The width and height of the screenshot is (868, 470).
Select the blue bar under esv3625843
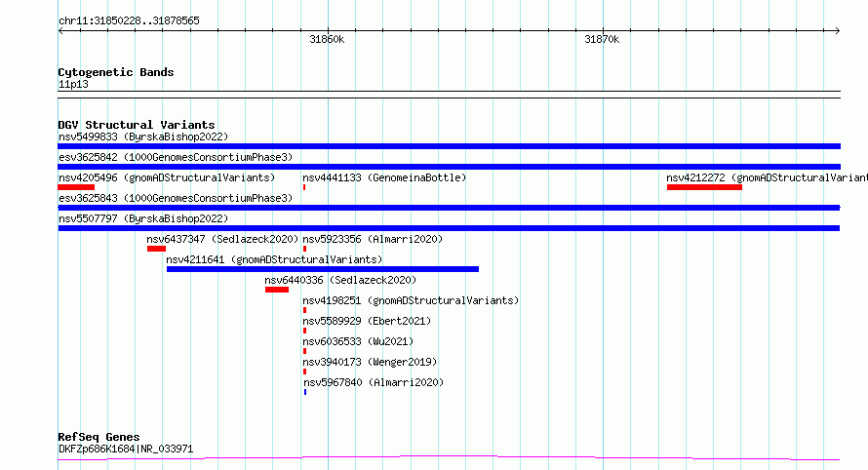pyautogui.click(x=449, y=208)
